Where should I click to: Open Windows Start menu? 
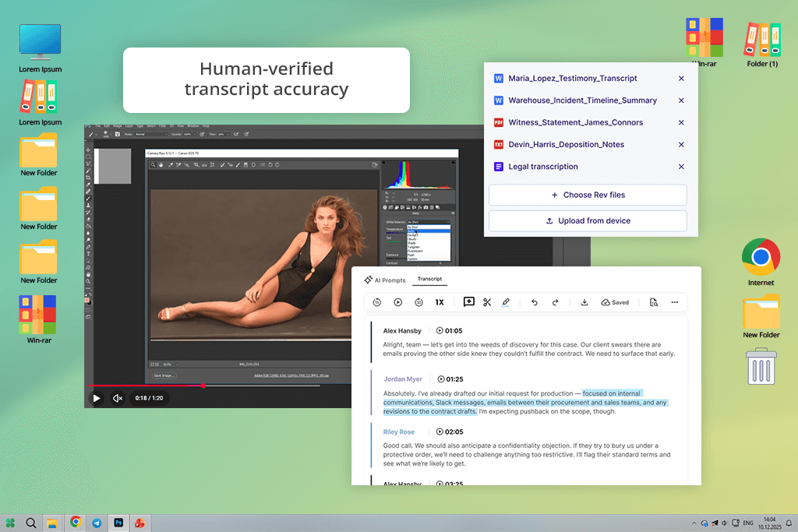[10, 523]
